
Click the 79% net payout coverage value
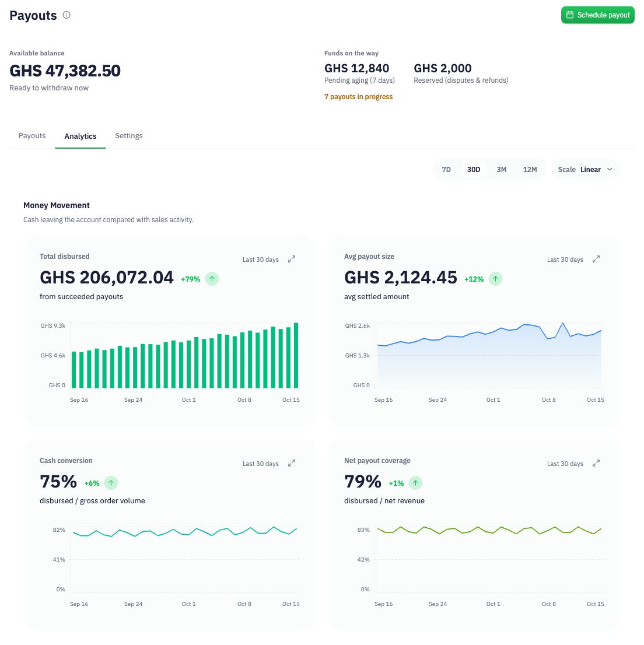(363, 482)
